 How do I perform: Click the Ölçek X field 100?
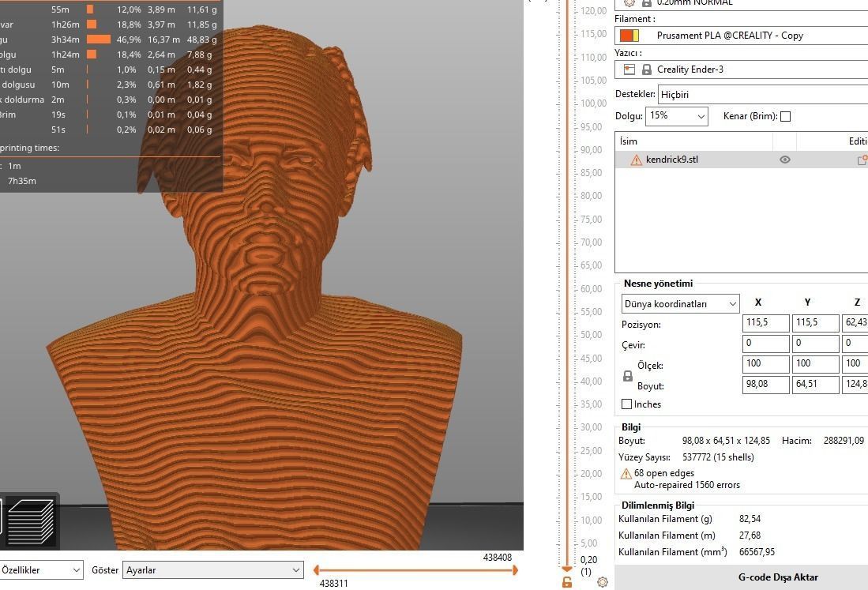(x=765, y=363)
